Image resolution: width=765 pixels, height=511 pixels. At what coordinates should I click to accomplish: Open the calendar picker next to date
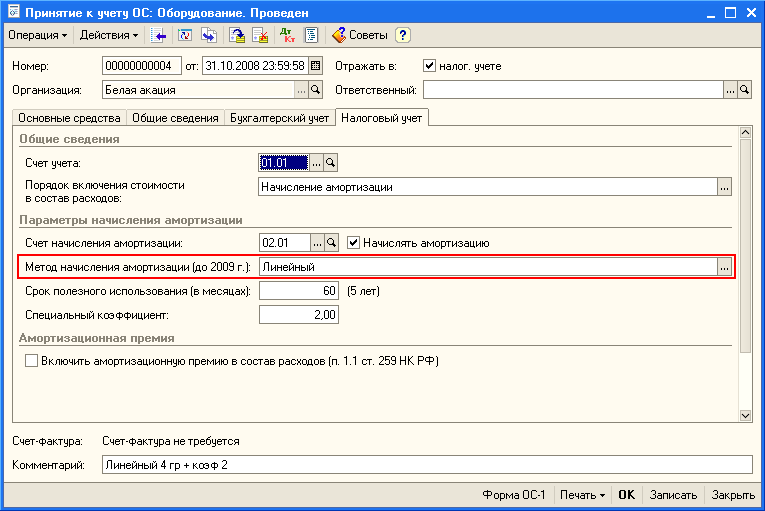(316, 66)
